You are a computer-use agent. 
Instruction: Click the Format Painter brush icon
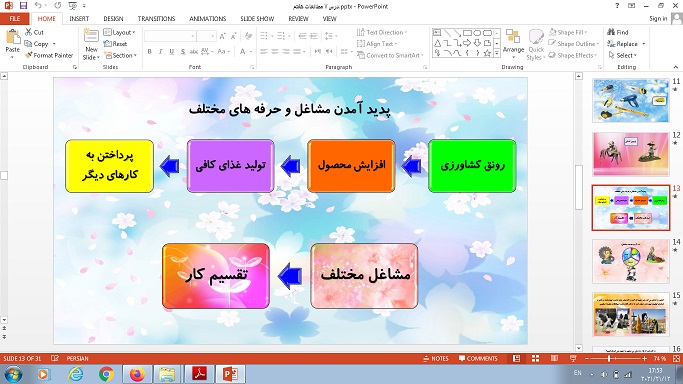pos(28,55)
